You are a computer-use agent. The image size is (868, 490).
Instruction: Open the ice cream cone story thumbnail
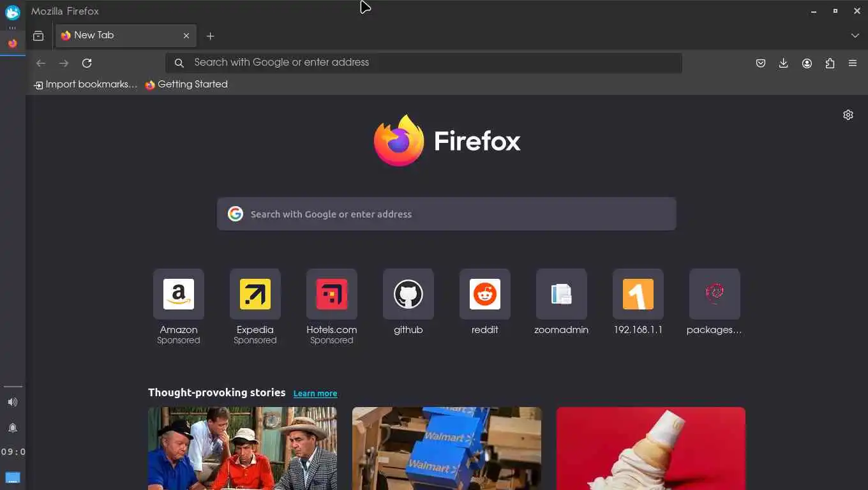(651, 449)
